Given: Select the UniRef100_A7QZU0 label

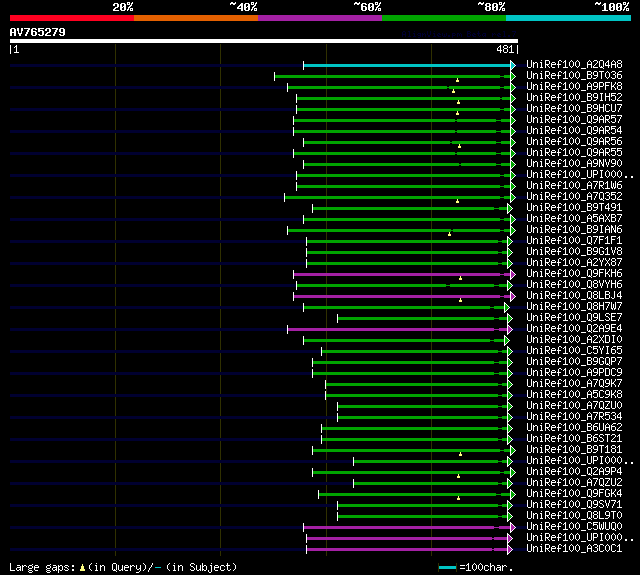Looking at the screenshot, I should point(574,406).
